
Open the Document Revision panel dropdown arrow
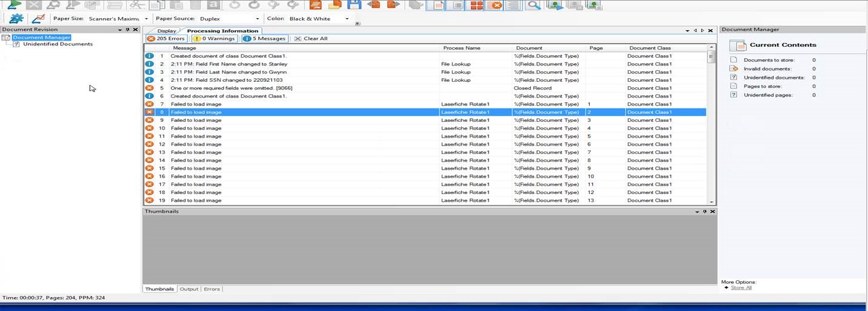click(x=120, y=29)
